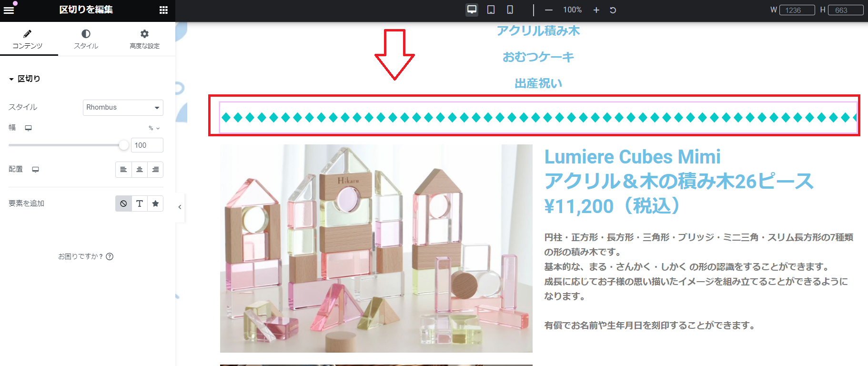Click the 100% zoom value
The height and width of the screenshot is (366, 868).
(x=572, y=10)
